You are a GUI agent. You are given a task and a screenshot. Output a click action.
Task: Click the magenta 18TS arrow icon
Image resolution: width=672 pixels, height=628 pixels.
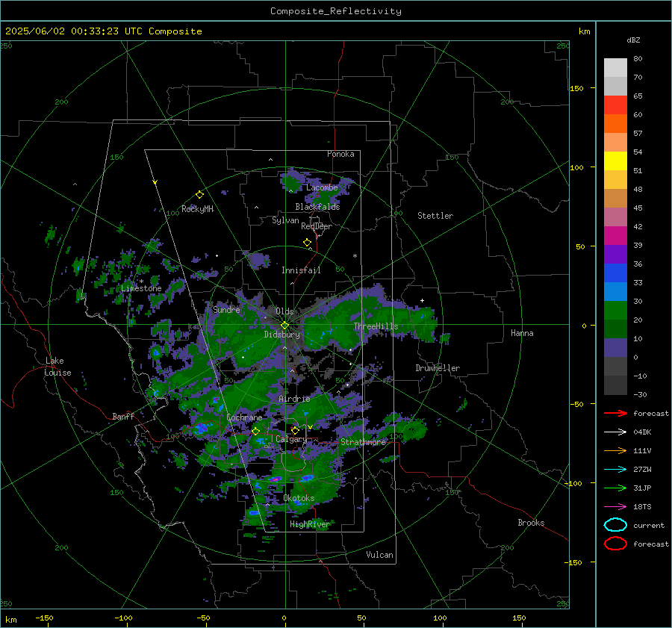(615, 507)
